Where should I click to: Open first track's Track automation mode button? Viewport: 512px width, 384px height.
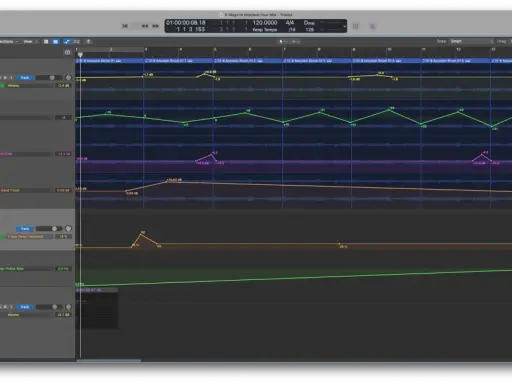pos(25,78)
